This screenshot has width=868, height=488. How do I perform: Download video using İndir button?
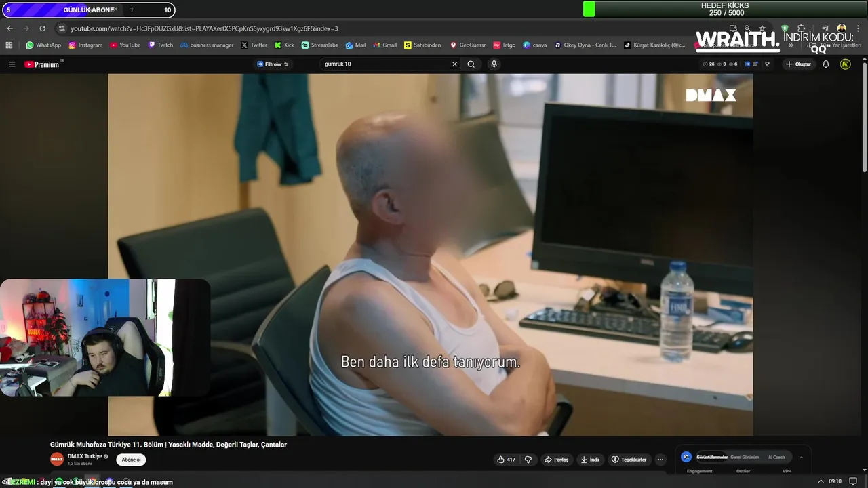point(590,460)
